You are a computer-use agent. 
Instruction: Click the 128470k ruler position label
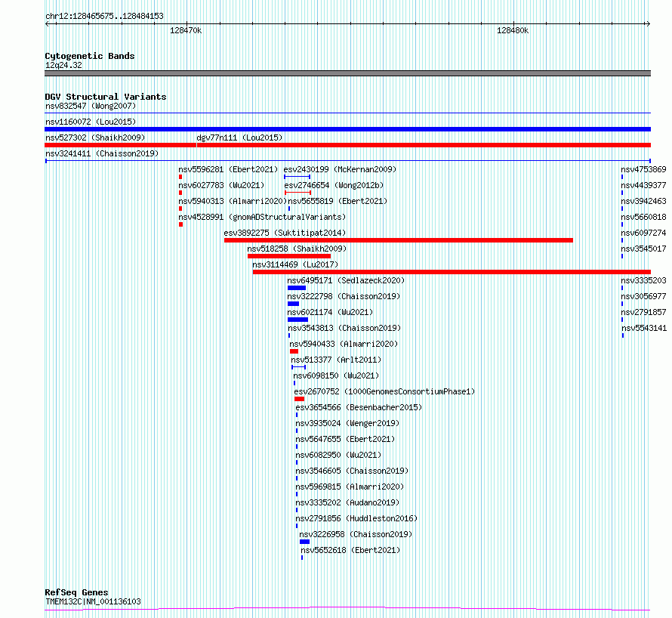(x=186, y=30)
